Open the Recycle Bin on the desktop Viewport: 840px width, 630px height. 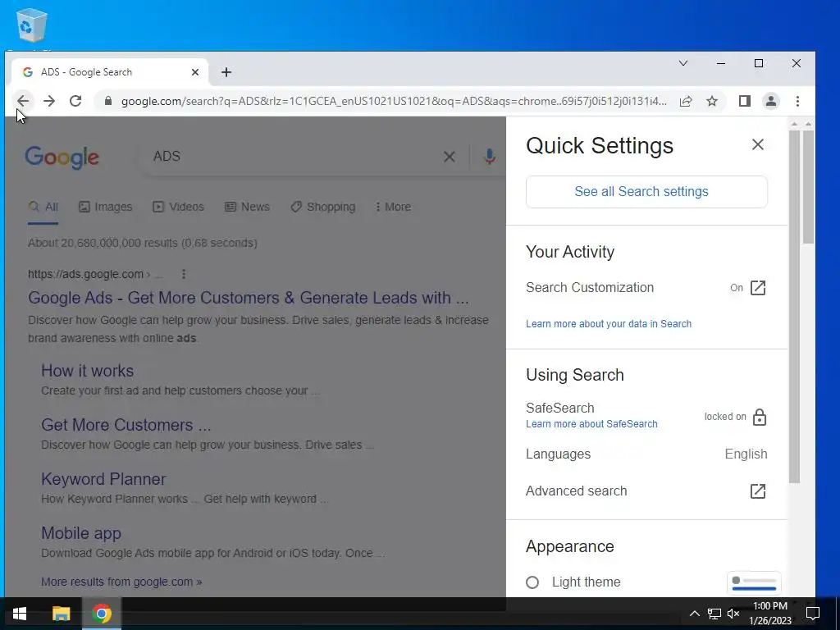(x=31, y=25)
